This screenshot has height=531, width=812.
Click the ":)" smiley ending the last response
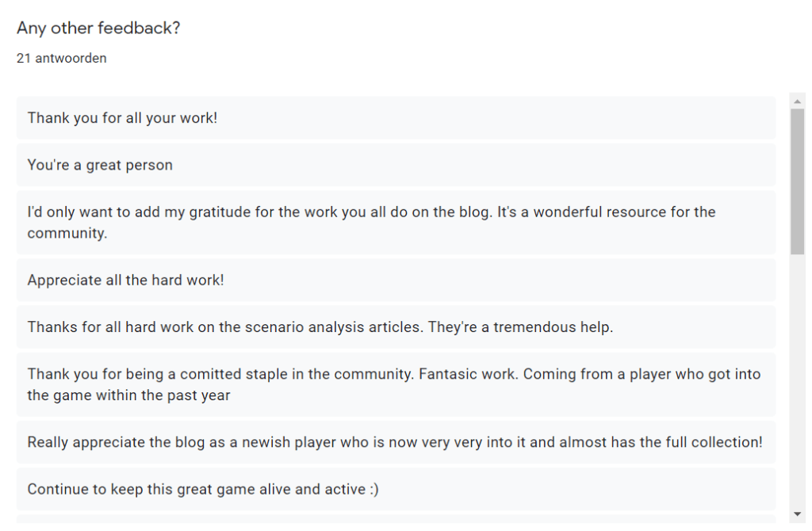[373, 489]
